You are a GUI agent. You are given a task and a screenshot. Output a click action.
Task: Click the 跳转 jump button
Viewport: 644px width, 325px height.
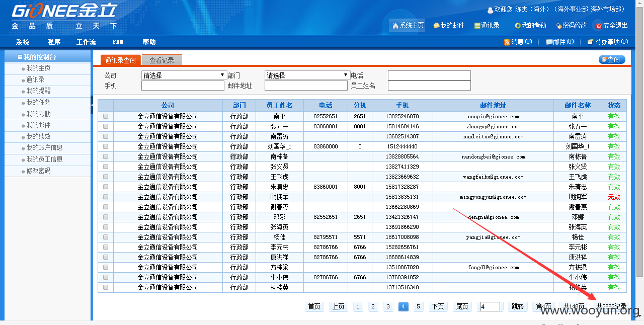pyautogui.click(x=518, y=306)
